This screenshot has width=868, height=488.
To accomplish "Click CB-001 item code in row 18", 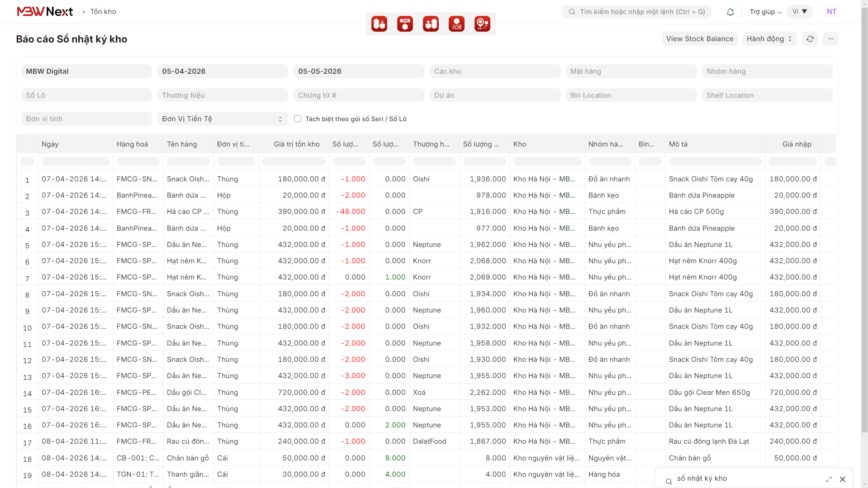I will pyautogui.click(x=138, y=458).
